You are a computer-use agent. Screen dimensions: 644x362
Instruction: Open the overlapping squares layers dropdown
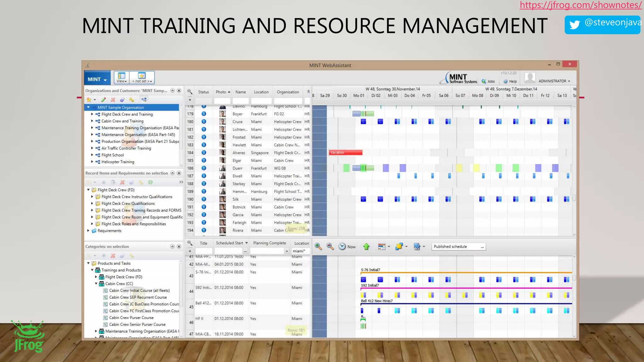pos(402,247)
